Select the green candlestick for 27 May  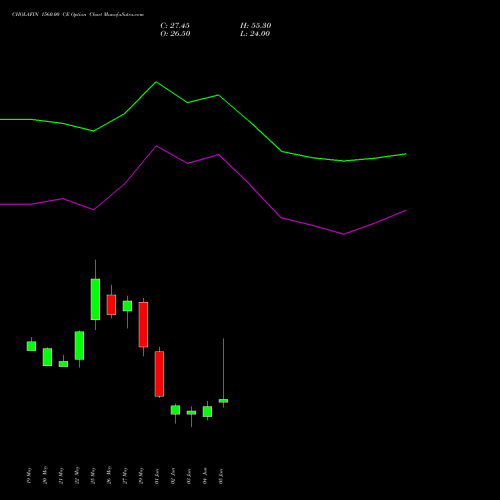coord(127,306)
